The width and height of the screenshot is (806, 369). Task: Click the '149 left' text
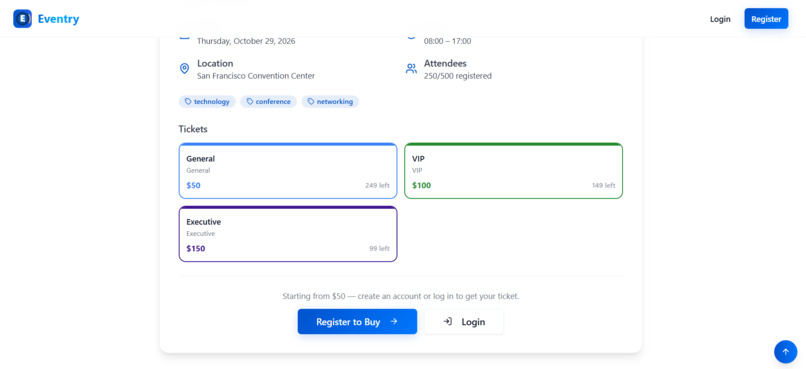(x=603, y=186)
